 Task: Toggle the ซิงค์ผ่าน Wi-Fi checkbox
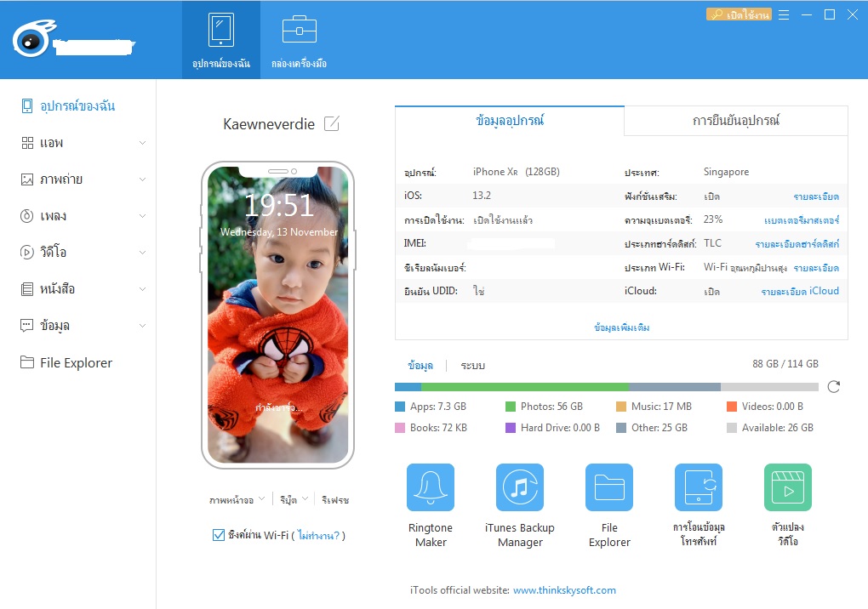pos(219,535)
